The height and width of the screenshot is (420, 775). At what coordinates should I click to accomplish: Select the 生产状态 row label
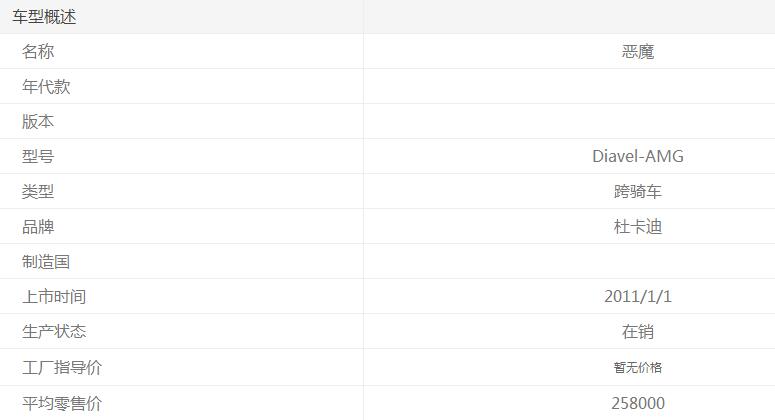tap(54, 332)
